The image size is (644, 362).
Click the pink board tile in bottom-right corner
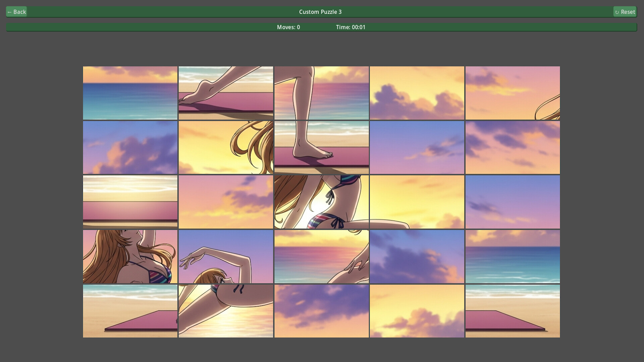click(512, 311)
